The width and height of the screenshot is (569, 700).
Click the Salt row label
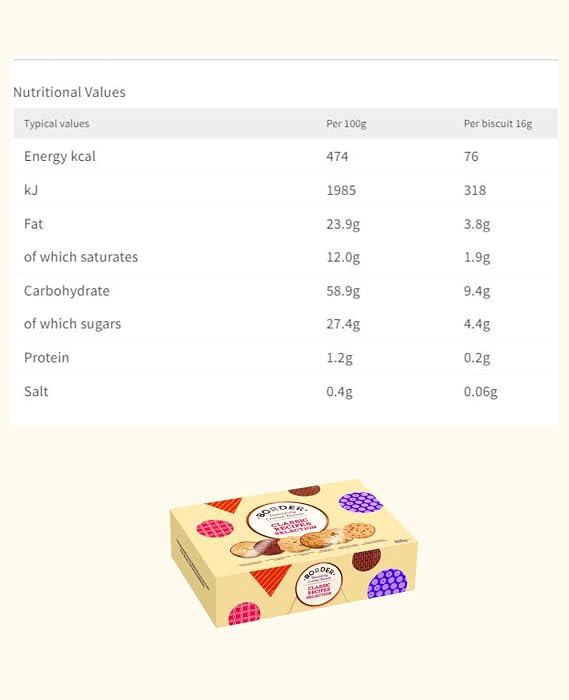pos(36,392)
